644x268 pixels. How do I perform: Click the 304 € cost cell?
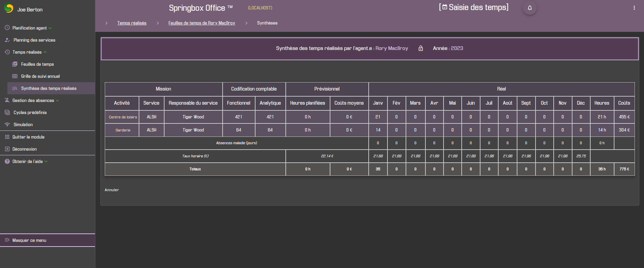pos(624,130)
